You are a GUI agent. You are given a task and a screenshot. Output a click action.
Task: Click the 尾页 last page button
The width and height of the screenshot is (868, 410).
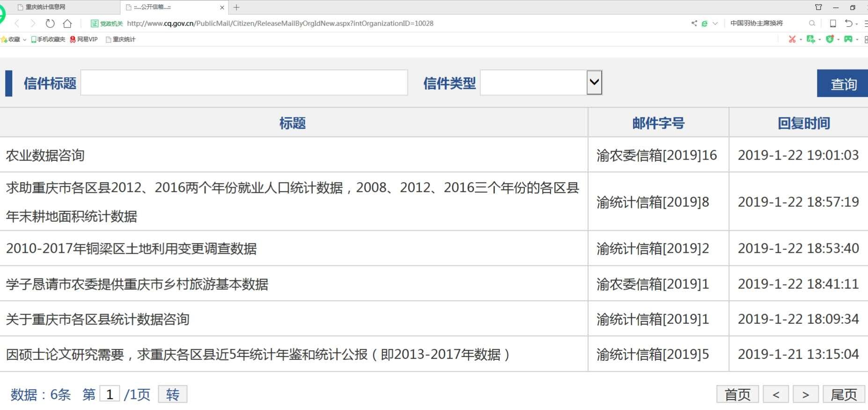click(x=844, y=395)
